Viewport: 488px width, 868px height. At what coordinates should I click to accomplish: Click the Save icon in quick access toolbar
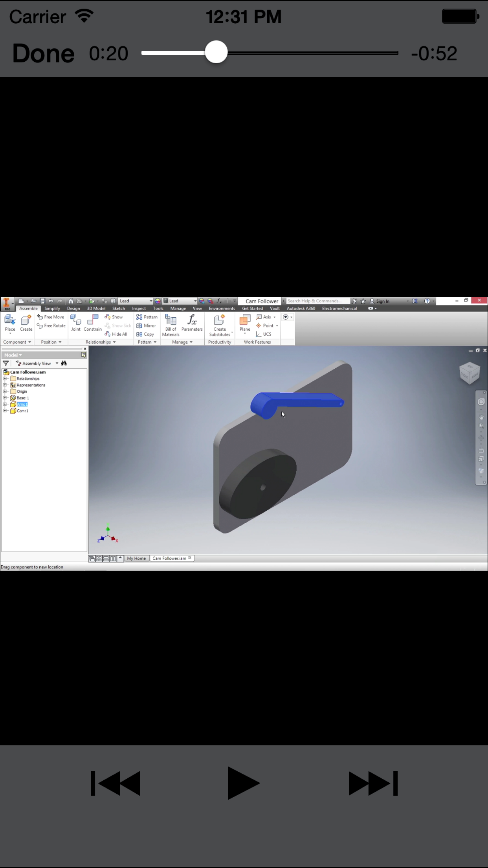pyautogui.click(x=42, y=301)
